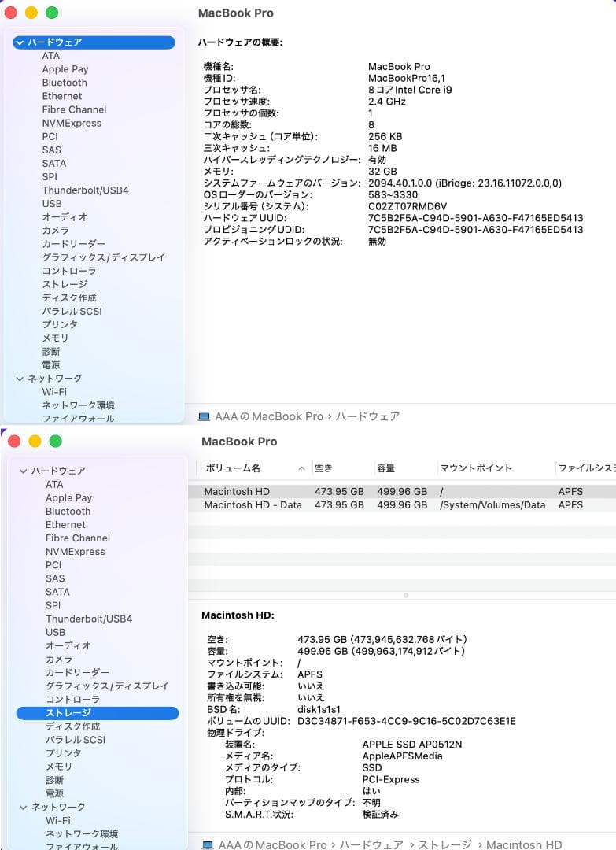616x850 pixels.
Task: Click APPLE SSD AP0512N device name
Action: point(411,745)
